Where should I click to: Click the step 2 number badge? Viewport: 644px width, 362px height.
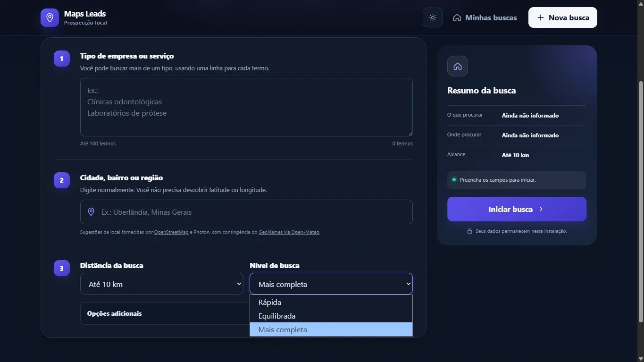(62, 180)
